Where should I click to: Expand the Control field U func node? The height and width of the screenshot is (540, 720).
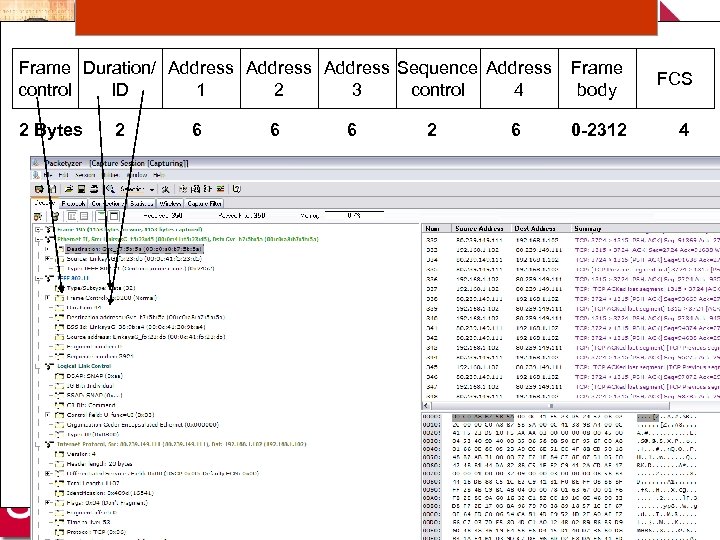coord(48,415)
